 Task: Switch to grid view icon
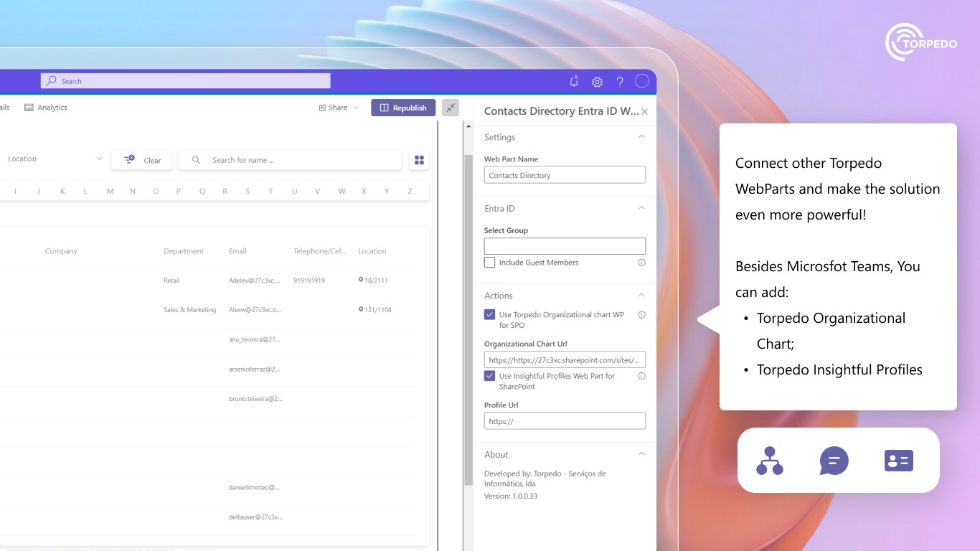coord(420,160)
